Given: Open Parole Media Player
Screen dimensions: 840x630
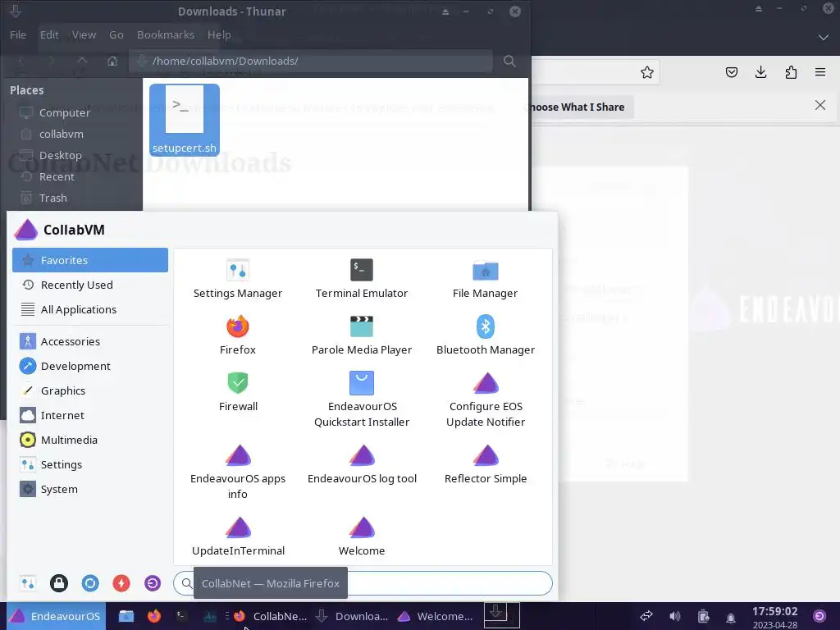Looking at the screenshot, I should (x=362, y=336).
